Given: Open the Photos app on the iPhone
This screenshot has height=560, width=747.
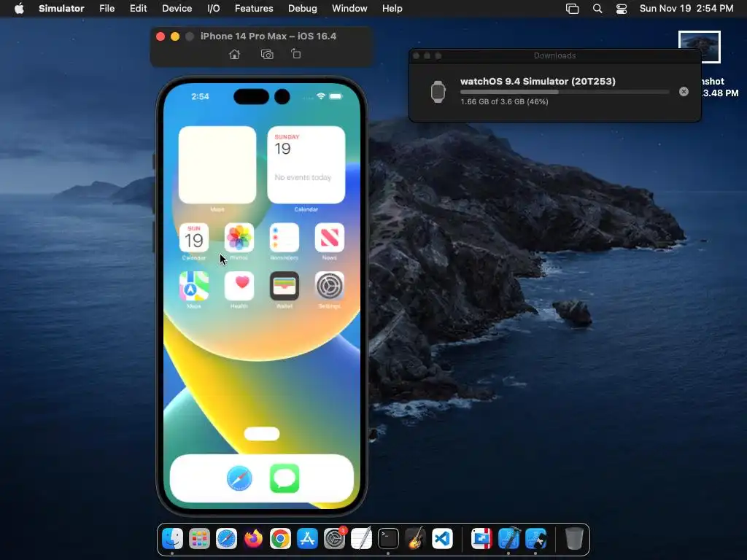Looking at the screenshot, I should 239,238.
